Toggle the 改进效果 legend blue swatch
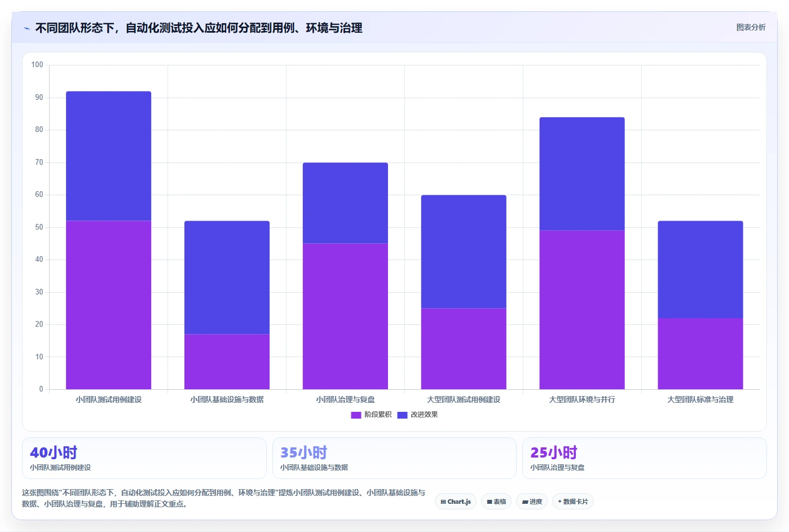The image size is (789, 532). 402,415
